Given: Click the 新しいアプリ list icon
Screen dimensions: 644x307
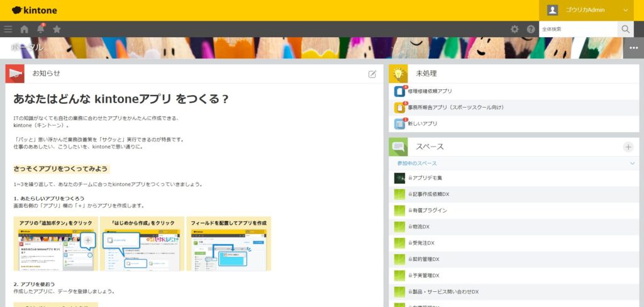Looking at the screenshot, I should [399, 124].
